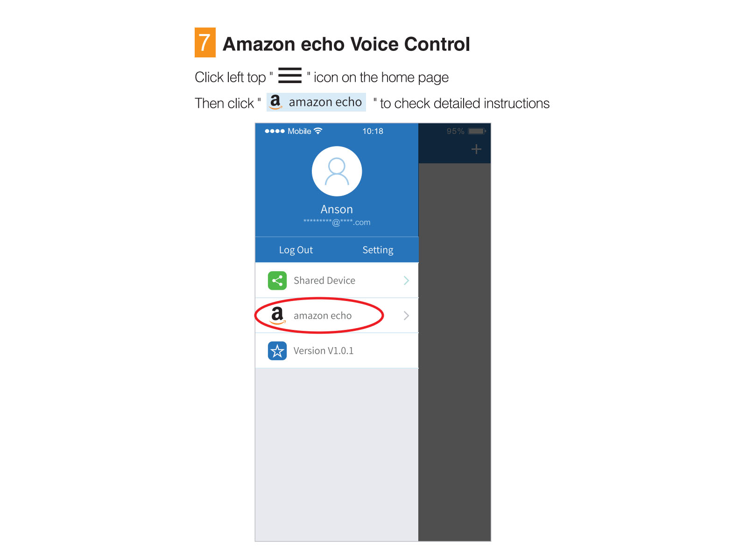The width and height of the screenshot is (747, 560).
Task: Open Setting from the profile bar
Action: pos(378,250)
